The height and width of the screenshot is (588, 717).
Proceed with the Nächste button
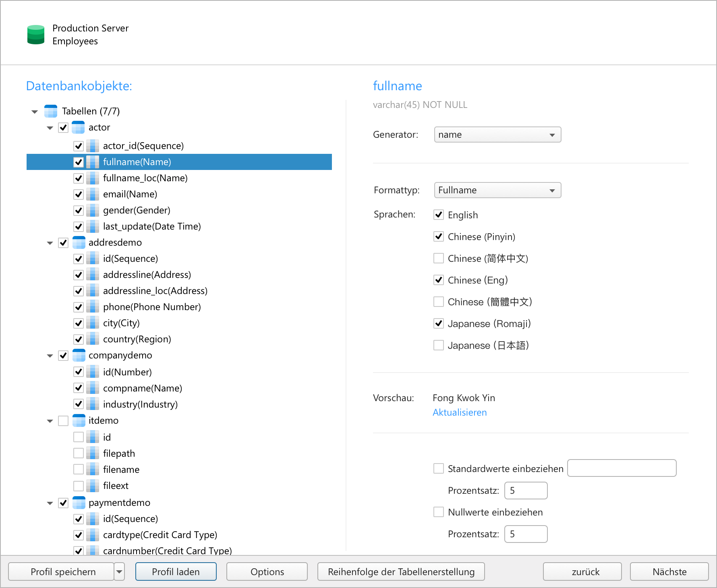(x=669, y=571)
